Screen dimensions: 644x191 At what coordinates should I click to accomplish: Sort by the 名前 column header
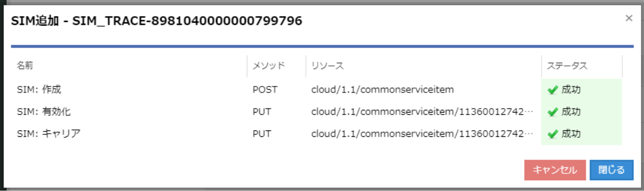coord(25,66)
